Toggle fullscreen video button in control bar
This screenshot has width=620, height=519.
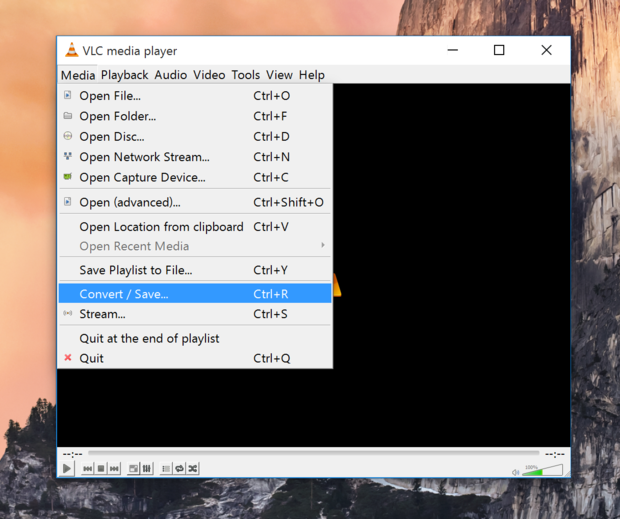coord(134,469)
